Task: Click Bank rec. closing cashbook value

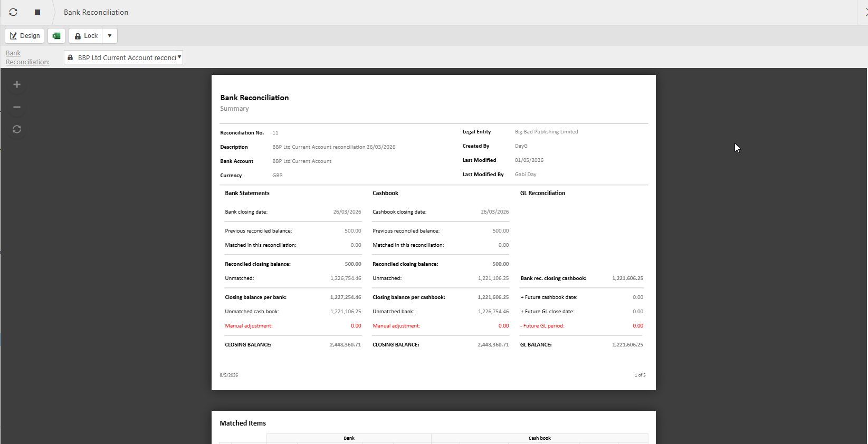Action: coord(627,278)
